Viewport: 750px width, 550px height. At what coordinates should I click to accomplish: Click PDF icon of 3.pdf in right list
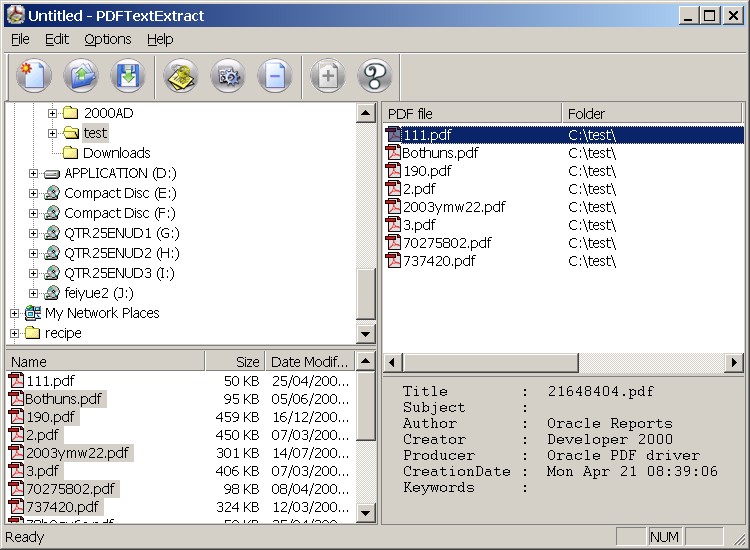click(x=393, y=225)
